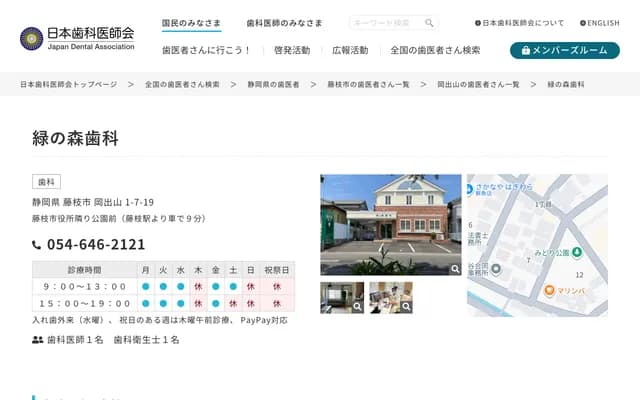Zoom the main clinic building photo
This screenshot has height=400, width=640.
(x=391, y=225)
